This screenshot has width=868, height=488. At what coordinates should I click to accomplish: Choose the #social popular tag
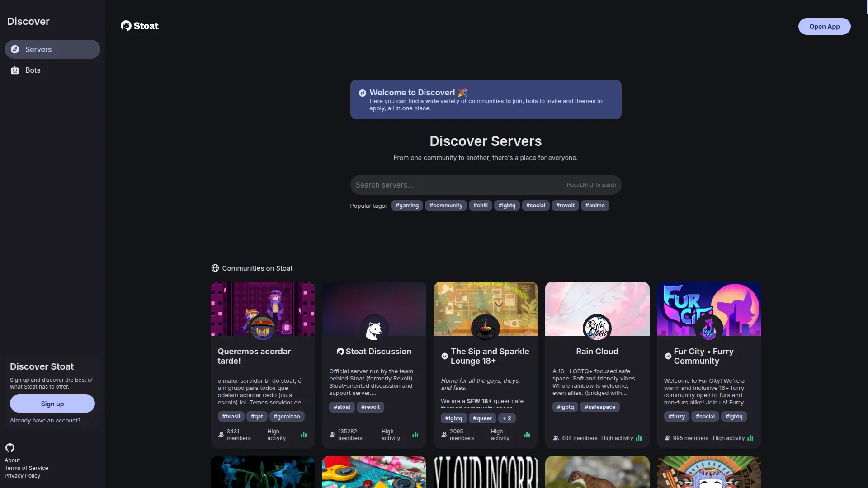point(535,206)
